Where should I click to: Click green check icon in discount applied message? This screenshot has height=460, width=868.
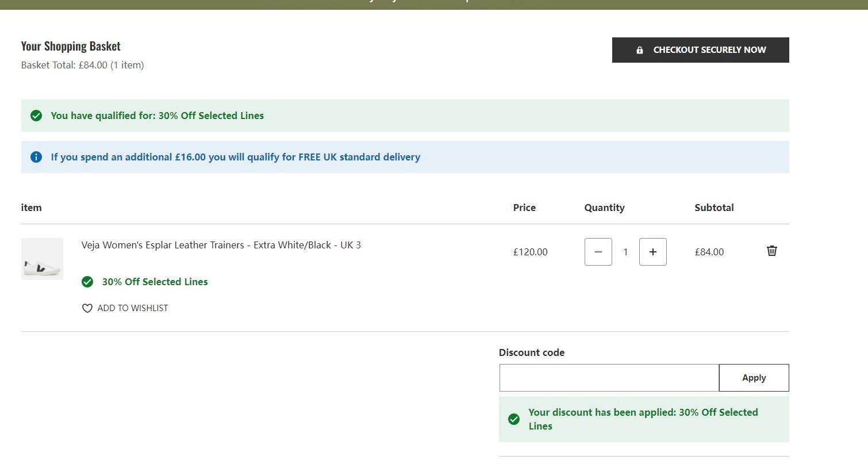tap(514, 419)
